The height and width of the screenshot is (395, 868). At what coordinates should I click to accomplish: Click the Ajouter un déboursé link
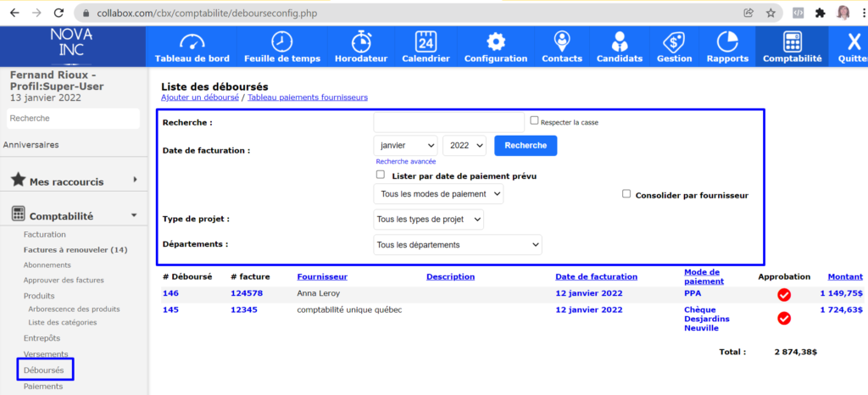(200, 97)
